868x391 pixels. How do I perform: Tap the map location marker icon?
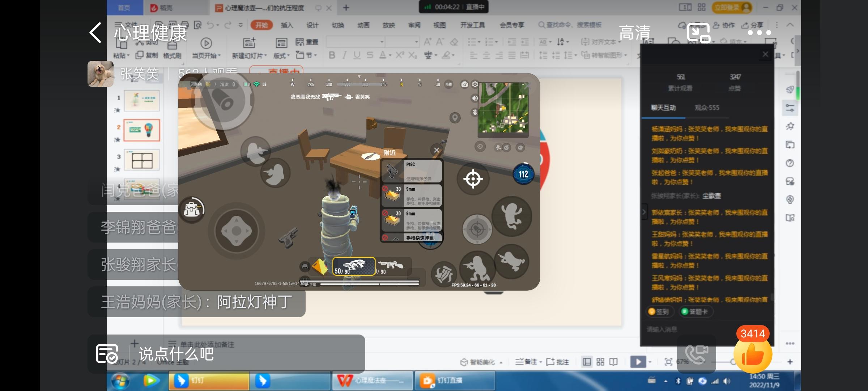[455, 118]
